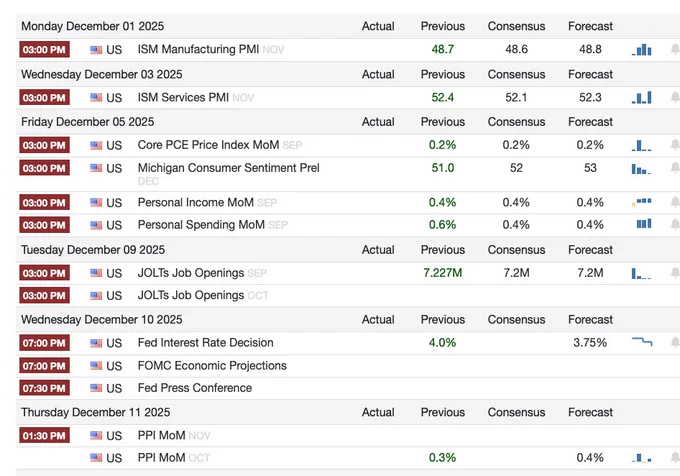The width and height of the screenshot is (680, 476).
Task: Open the Fed Press Conference event
Action: [195, 388]
